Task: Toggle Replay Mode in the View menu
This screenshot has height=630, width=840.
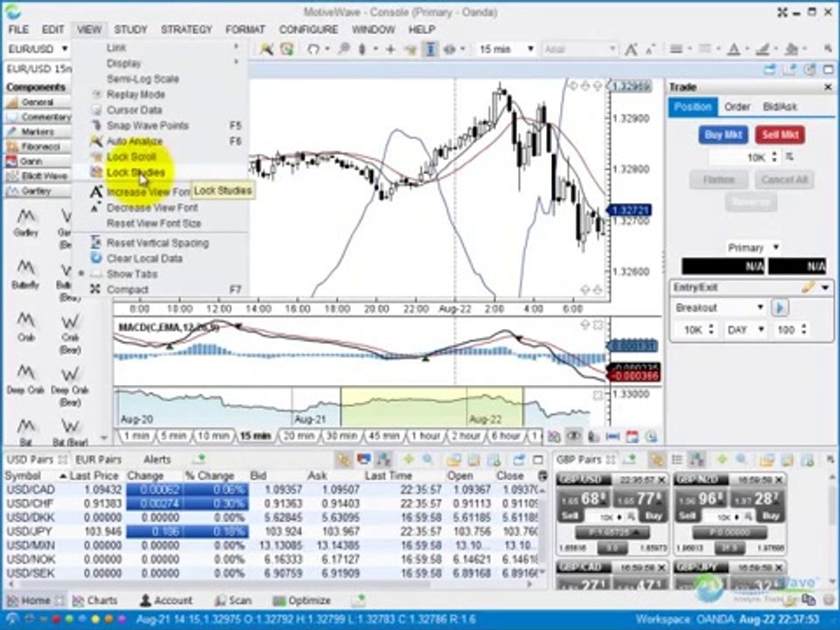Action: [136, 94]
